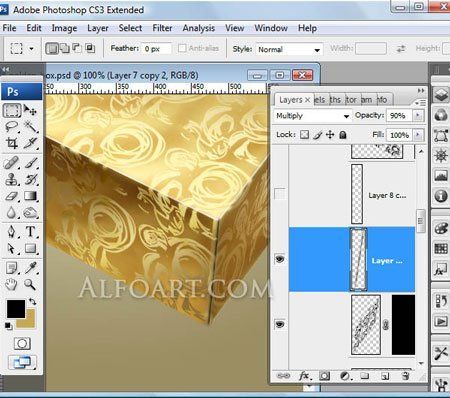The height and width of the screenshot is (398, 450).
Task: Open the Filter menu
Action: coord(162,28)
